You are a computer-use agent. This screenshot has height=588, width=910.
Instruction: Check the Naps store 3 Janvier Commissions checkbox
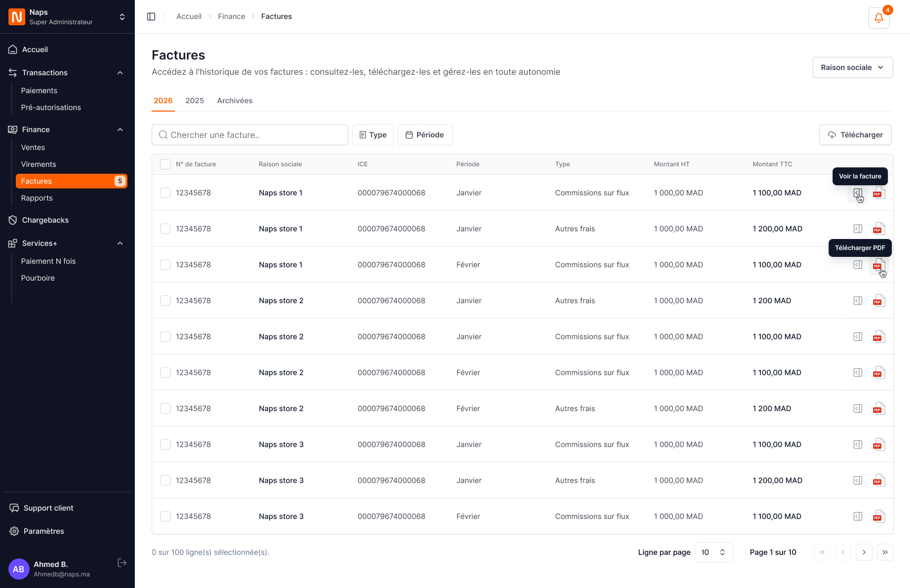coord(165,444)
